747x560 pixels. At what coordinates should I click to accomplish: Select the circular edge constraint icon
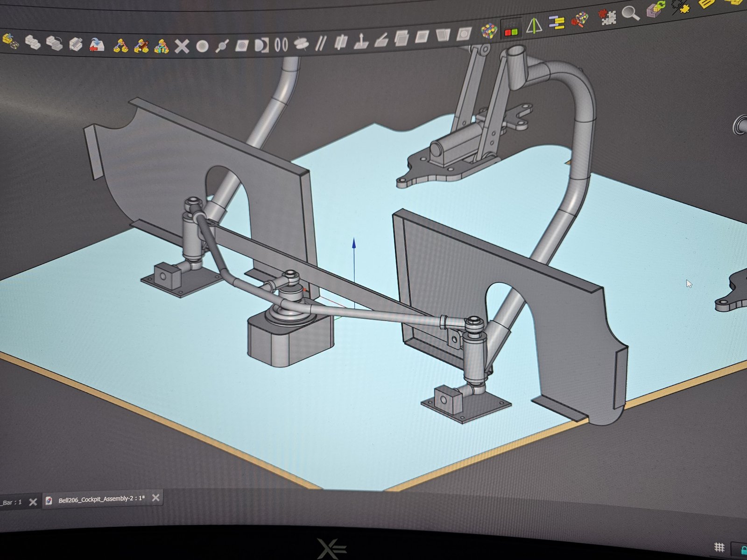coord(281,45)
